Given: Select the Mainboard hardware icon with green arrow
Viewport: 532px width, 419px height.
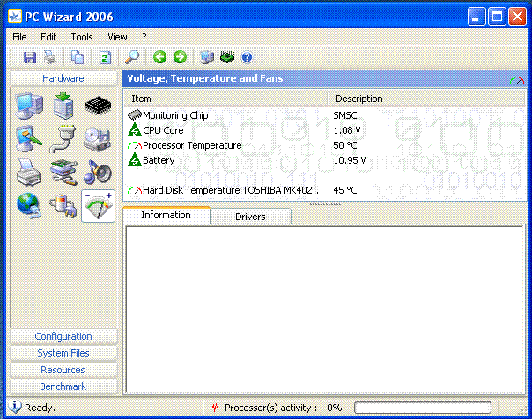Looking at the screenshot, I should [63, 107].
